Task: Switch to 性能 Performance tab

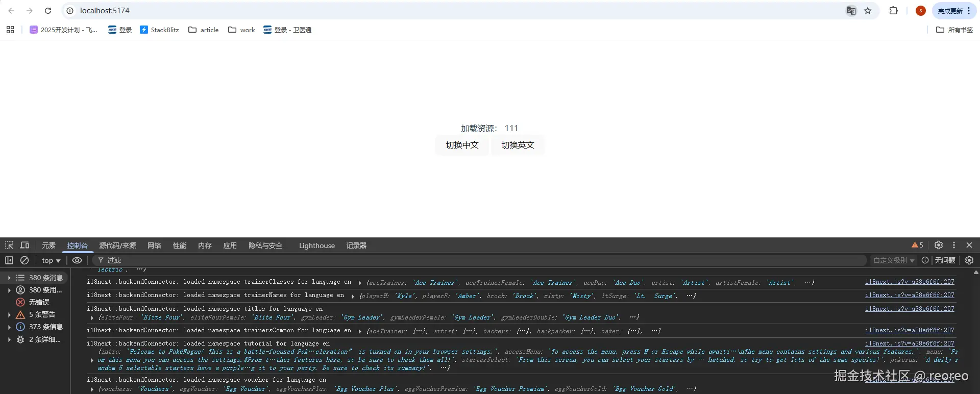Action: 180,245
